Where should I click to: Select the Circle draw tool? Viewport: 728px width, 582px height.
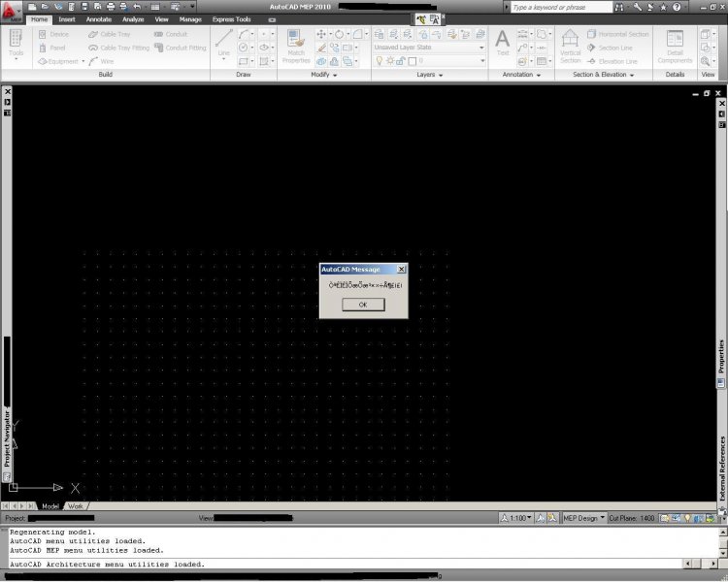click(244, 48)
